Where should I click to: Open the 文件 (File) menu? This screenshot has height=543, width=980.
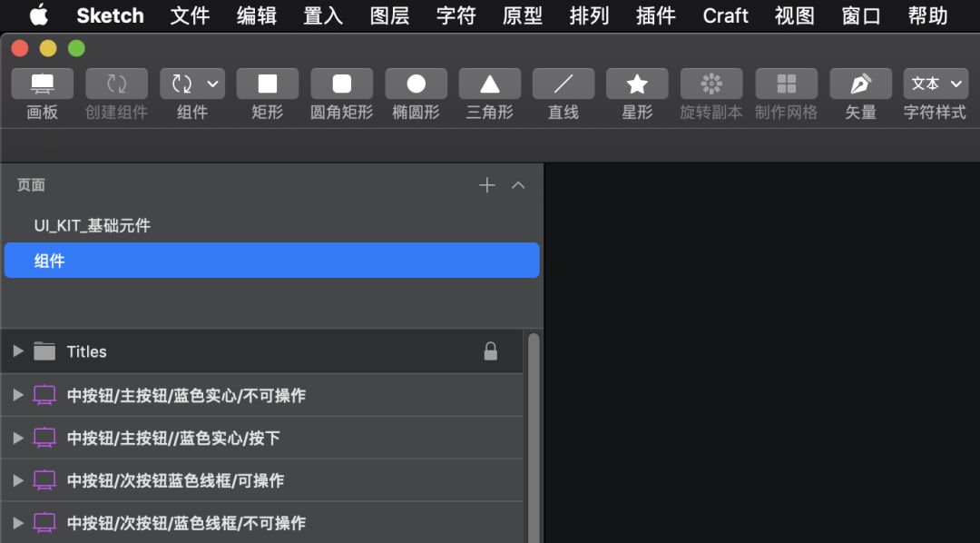pyautogui.click(x=190, y=15)
